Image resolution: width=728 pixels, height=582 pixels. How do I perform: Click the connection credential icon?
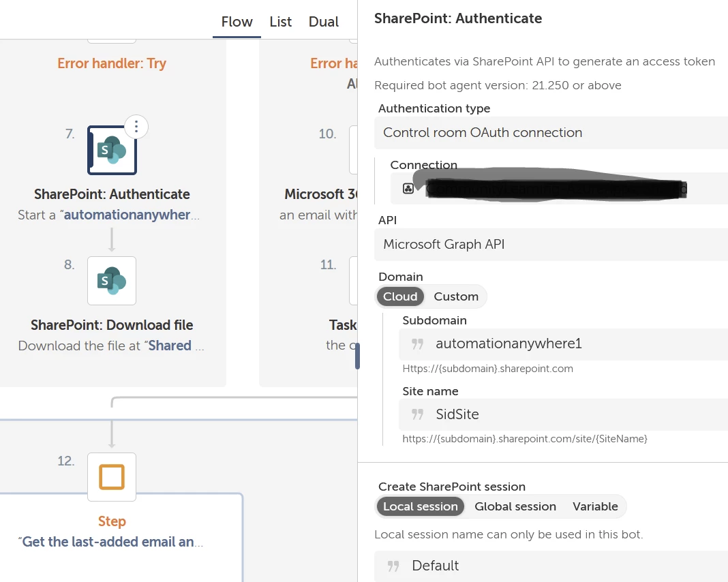pyautogui.click(x=408, y=188)
